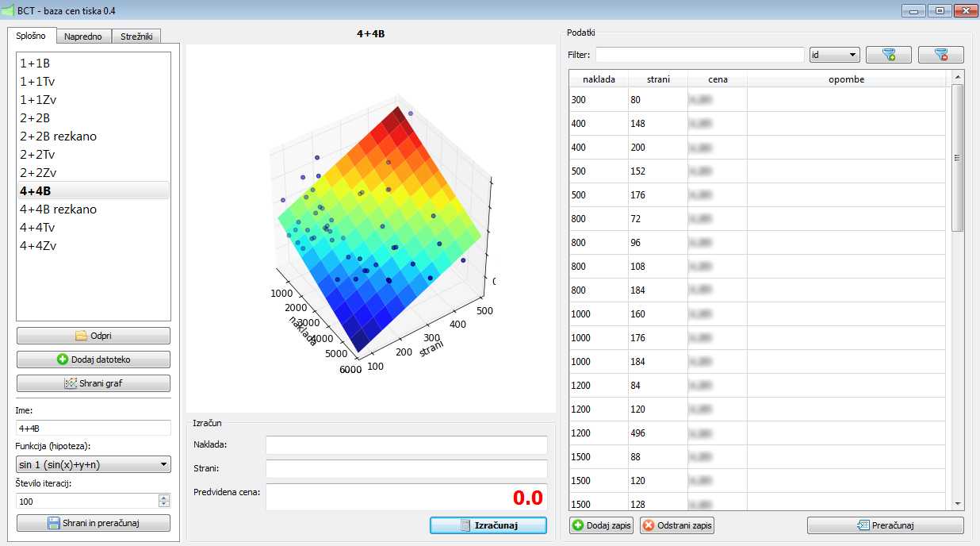This screenshot has height=546, width=980.
Task: Open the Strežniki tab
Action: [x=136, y=37]
